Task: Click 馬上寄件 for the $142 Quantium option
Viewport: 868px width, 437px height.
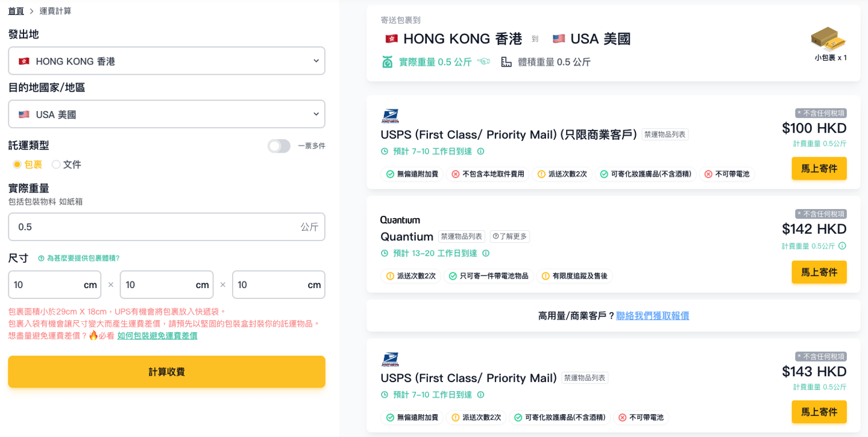Action: (x=819, y=272)
